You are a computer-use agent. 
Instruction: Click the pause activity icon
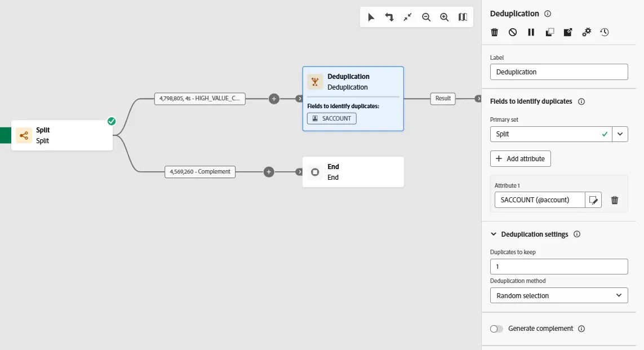click(x=531, y=32)
